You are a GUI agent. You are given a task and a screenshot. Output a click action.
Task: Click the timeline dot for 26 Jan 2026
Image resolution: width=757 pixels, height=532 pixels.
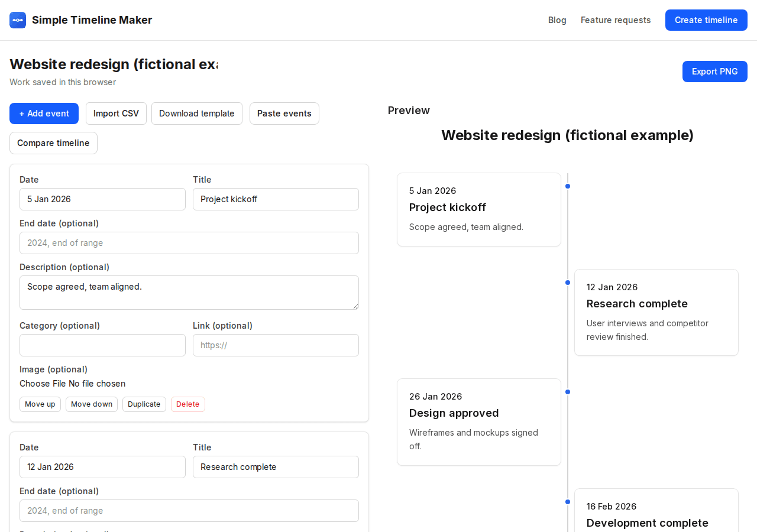[568, 392]
